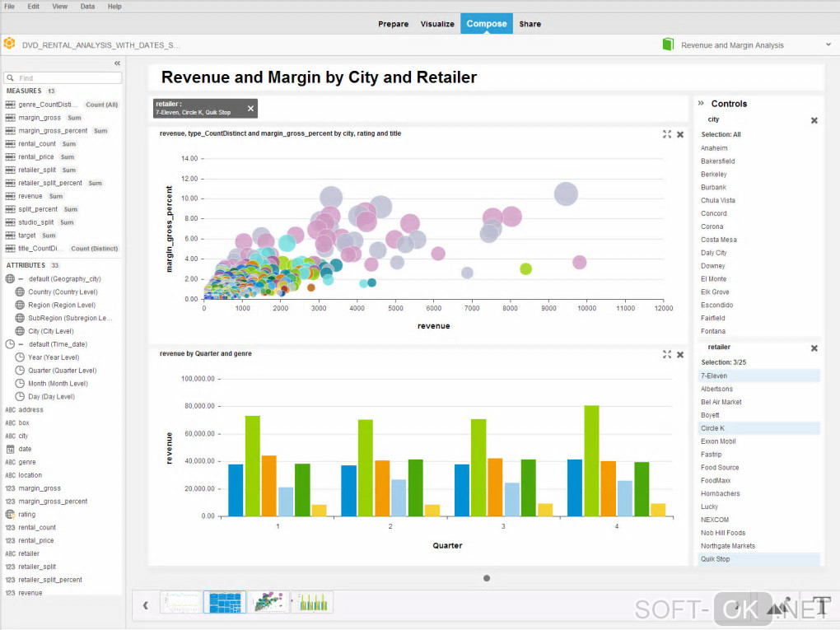Go to previous story page arrow
The image size is (840, 630).
[145, 605]
